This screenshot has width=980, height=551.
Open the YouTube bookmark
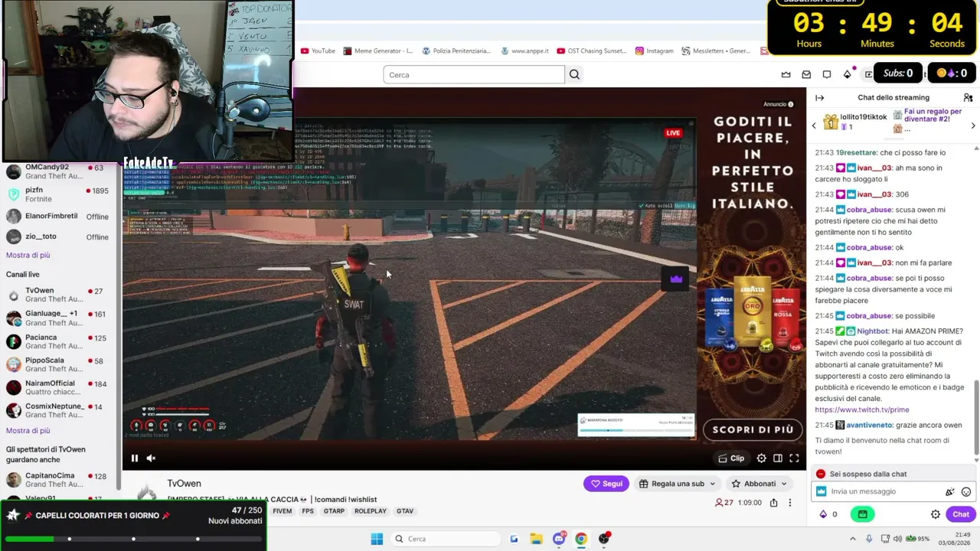(318, 51)
